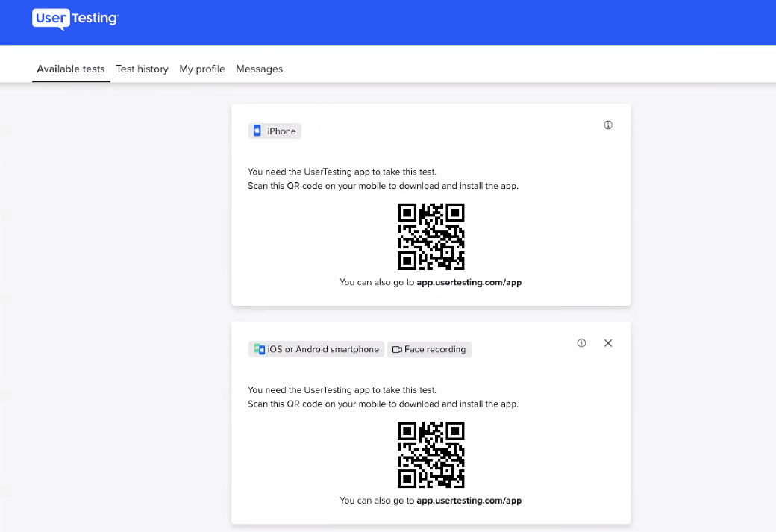This screenshot has height=532, width=776.
Task: Click the UserTesting logo in the header
Action: [75, 19]
